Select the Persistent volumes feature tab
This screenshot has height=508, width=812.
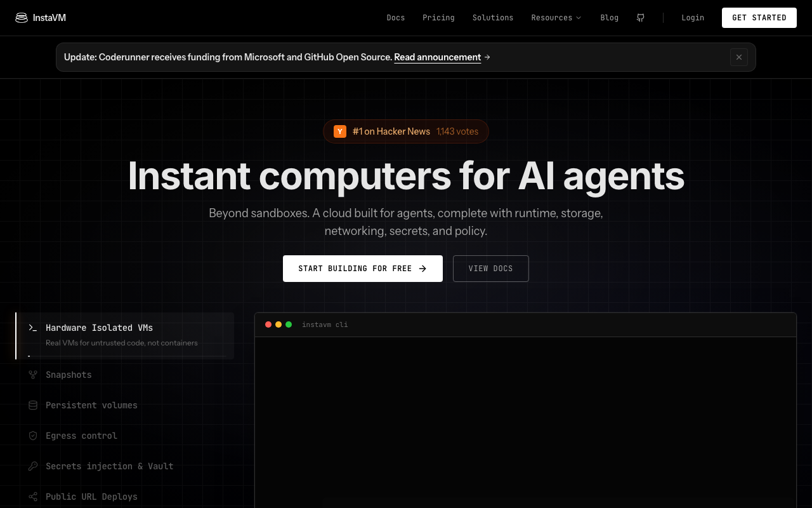(x=125, y=405)
